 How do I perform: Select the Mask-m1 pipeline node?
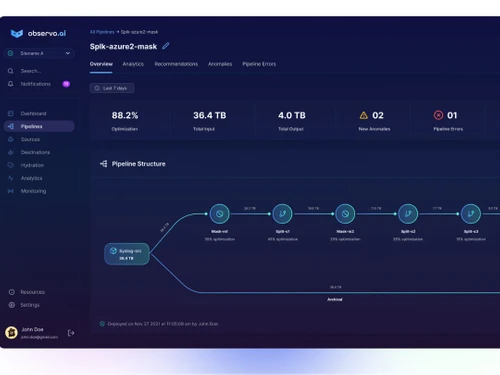219,214
